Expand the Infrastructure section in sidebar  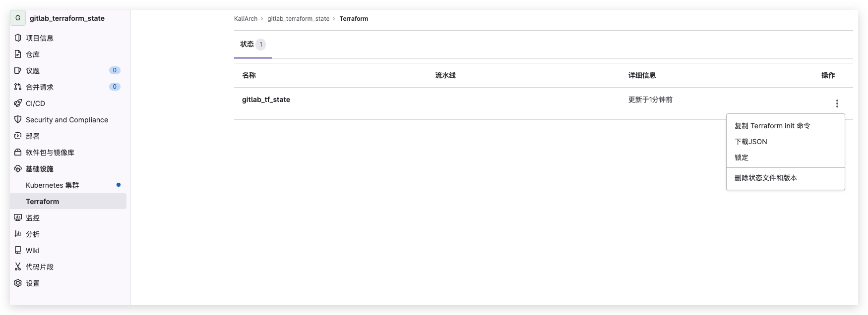pos(40,169)
